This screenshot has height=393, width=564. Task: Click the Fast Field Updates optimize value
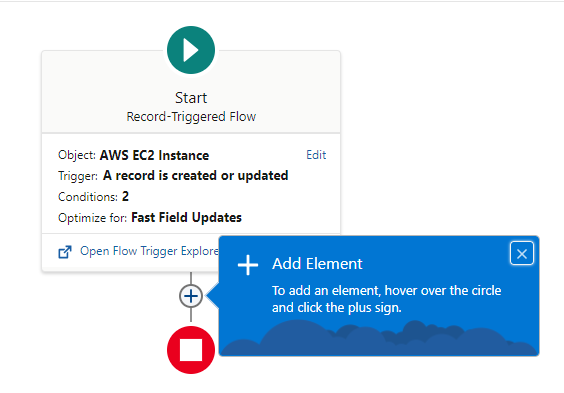tap(186, 218)
